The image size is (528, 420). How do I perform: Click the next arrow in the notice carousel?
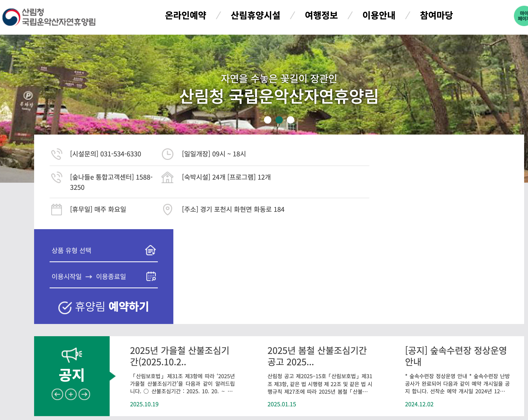tap(84, 394)
